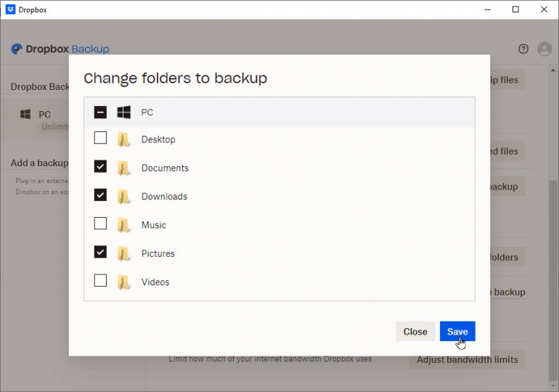Enable the Desktop folder checkbox
The width and height of the screenshot is (559, 392).
(100, 138)
